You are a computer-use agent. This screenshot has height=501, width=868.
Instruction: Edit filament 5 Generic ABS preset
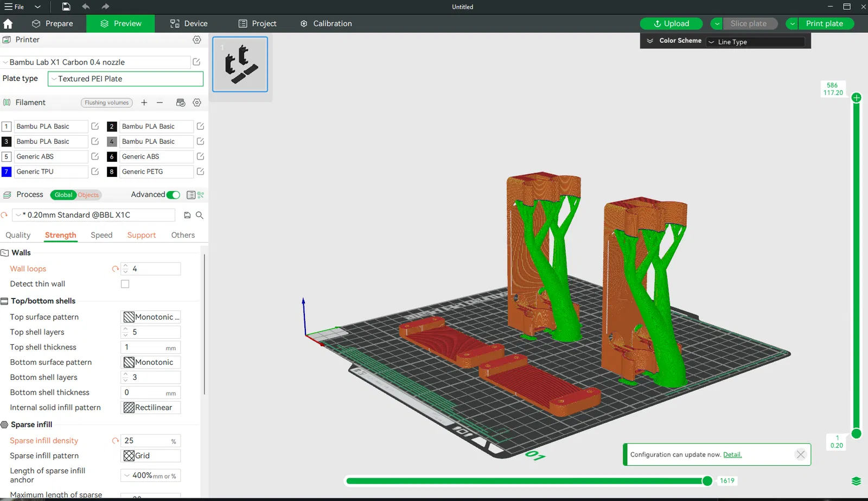point(95,156)
